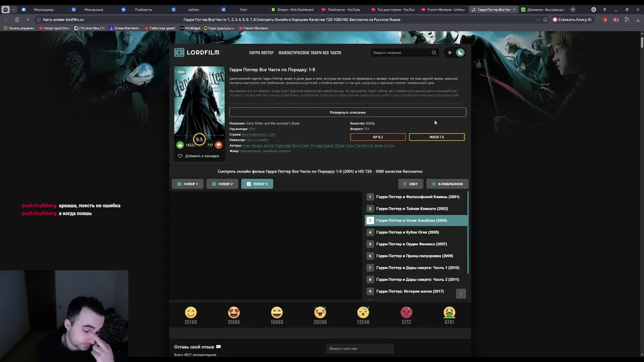Open StreamElements bookmark

124,28
